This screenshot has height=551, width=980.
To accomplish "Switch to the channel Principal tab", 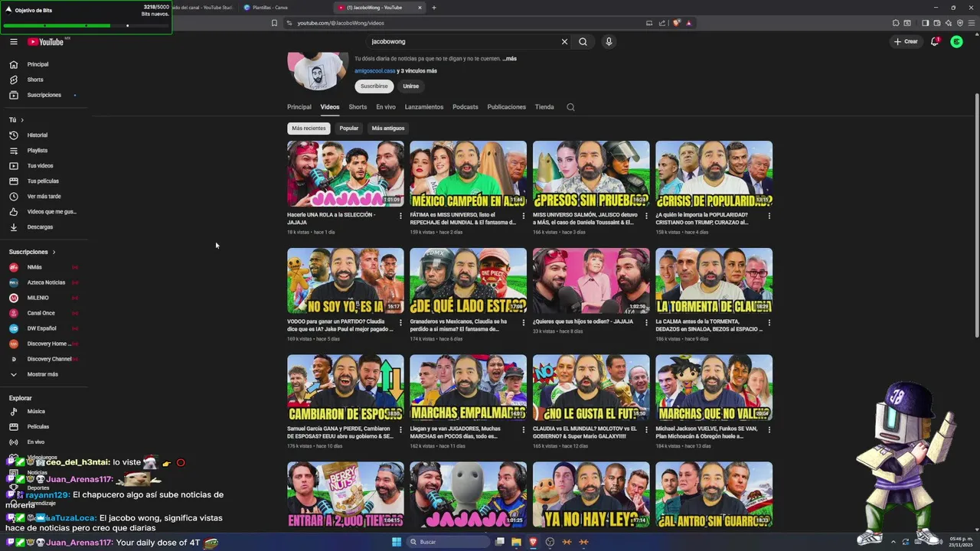I will (299, 107).
